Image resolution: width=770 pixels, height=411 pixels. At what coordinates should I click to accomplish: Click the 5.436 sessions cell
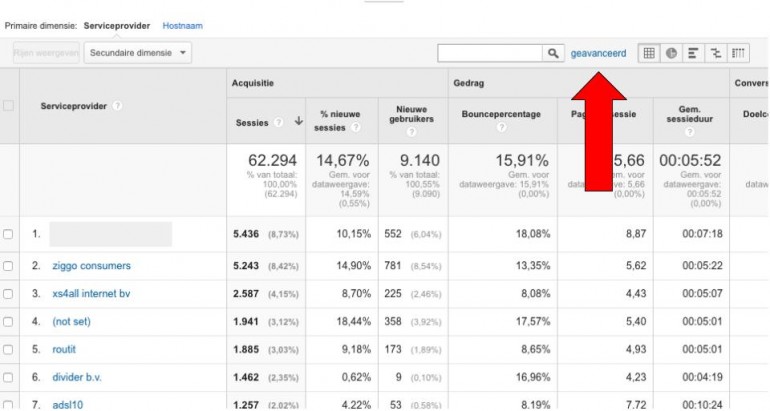pyautogui.click(x=246, y=234)
